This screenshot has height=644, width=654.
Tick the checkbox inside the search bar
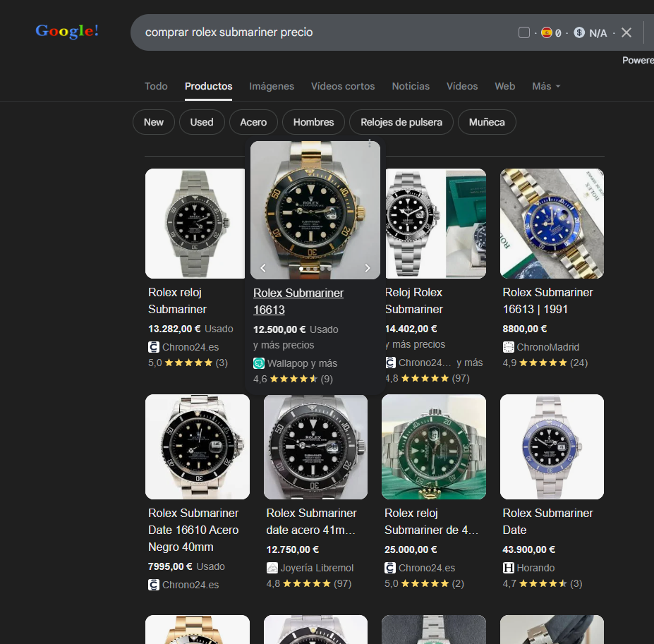[523, 32]
